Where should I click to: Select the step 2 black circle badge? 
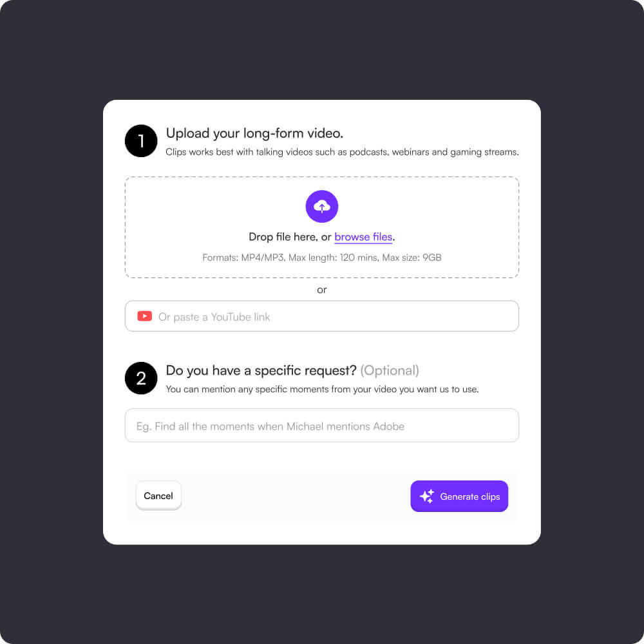pos(141,378)
